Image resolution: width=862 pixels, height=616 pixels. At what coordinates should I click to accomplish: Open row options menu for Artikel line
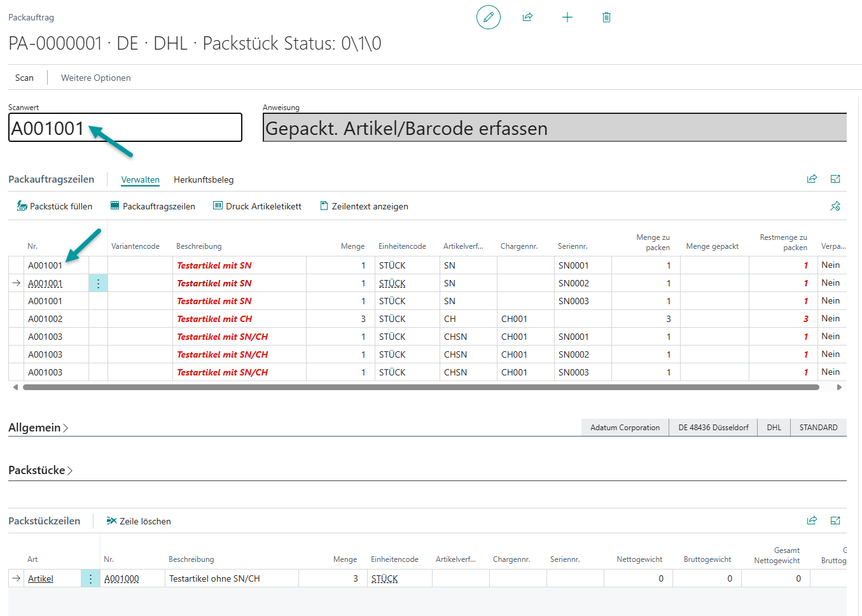pos(90,578)
